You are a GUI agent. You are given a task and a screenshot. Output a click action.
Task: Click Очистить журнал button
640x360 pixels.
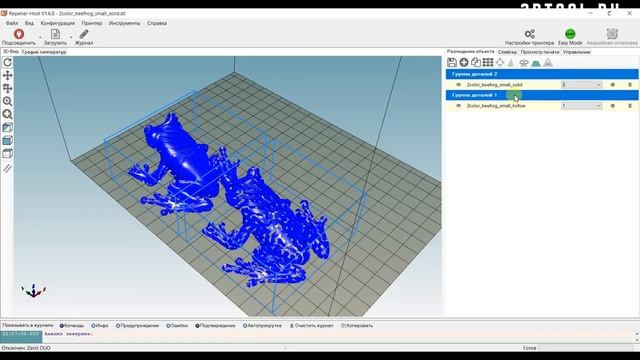click(x=311, y=326)
